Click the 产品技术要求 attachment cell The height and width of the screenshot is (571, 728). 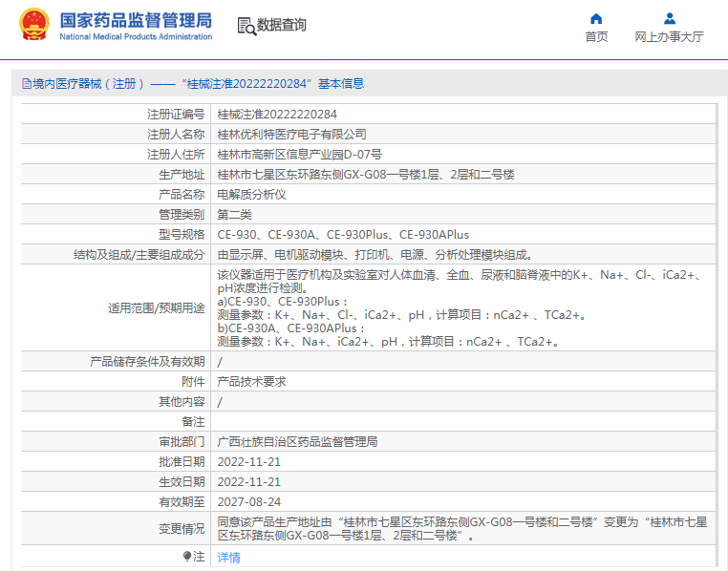(x=251, y=381)
